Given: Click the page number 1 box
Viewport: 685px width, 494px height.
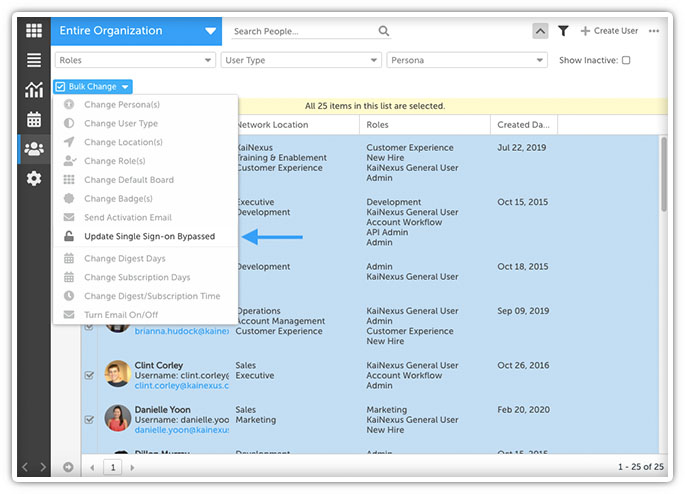Looking at the screenshot, I should [113, 467].
